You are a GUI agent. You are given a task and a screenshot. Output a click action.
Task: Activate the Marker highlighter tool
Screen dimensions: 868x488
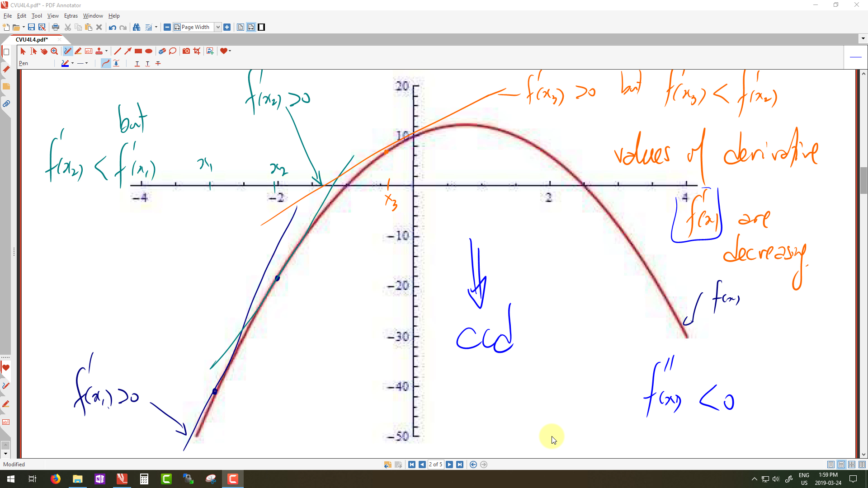pyautogui.click(x=78, y=51)
